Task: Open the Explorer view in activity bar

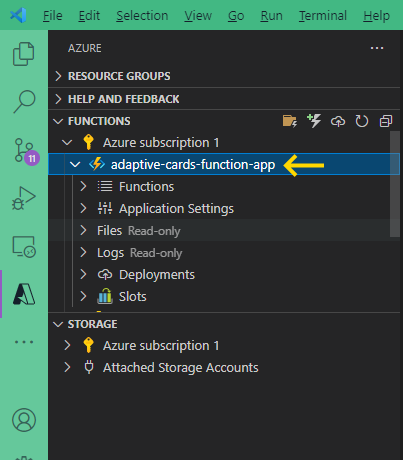Action: pyautogui.click(x=24, y=54)
